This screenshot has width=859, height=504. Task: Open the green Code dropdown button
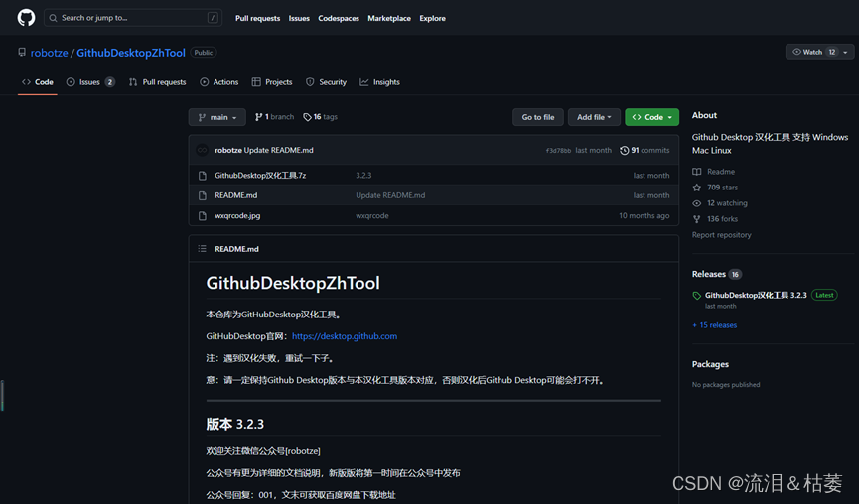(651, 117)
